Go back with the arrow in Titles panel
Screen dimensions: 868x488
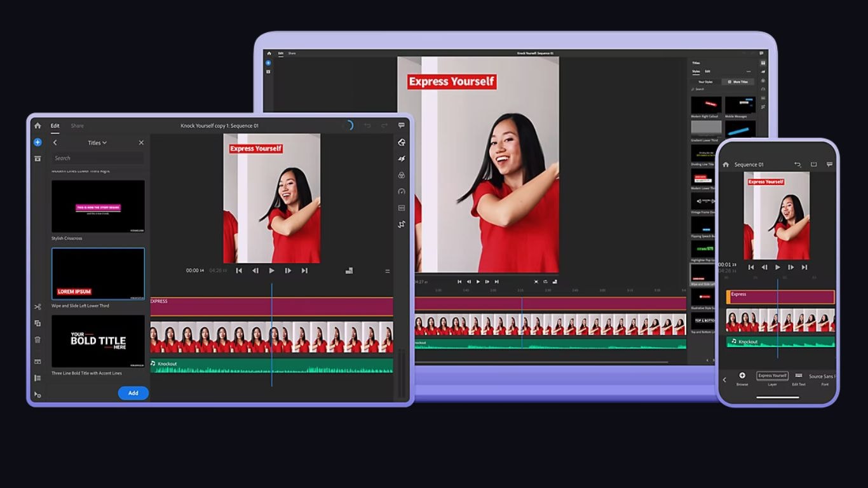click(x=55, y=143)
